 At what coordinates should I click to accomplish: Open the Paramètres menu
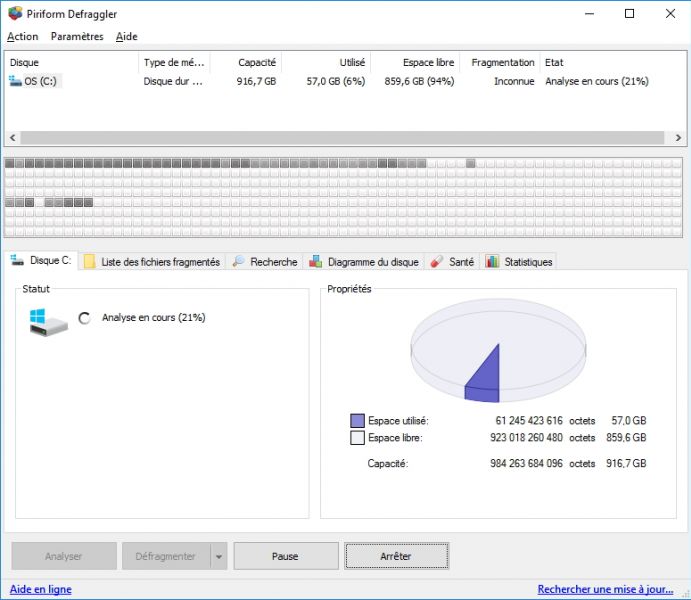pos(77,37)
